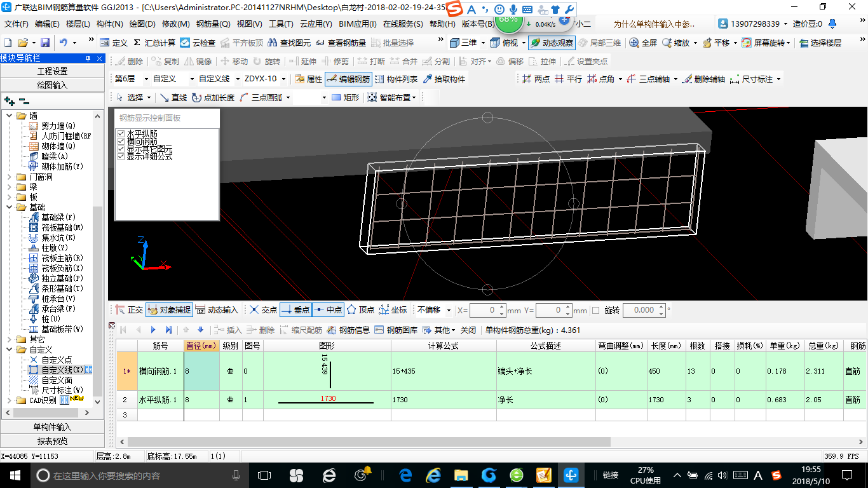Select the 删除 delete tool
Viewport: 868px width, 488px height.
pyautogui.click(x=130, y=61)
